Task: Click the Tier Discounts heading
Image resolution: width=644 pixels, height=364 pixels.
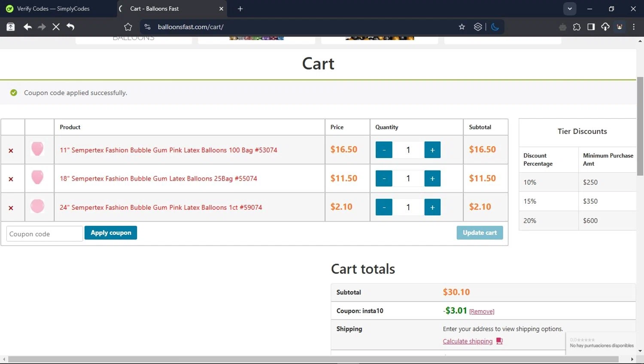Action: point(582,132)
